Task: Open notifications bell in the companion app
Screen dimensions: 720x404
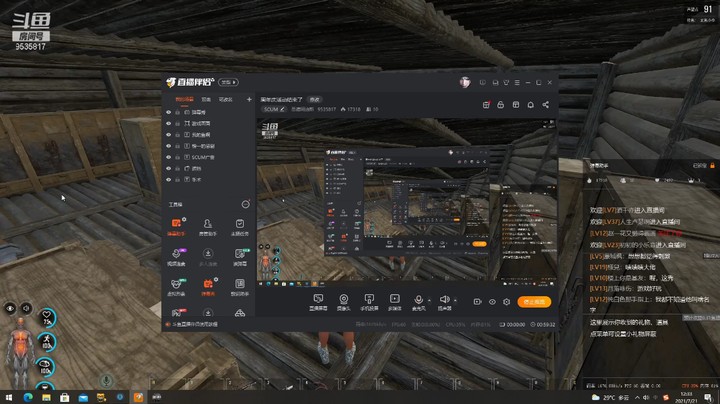Action: (530, 105)
